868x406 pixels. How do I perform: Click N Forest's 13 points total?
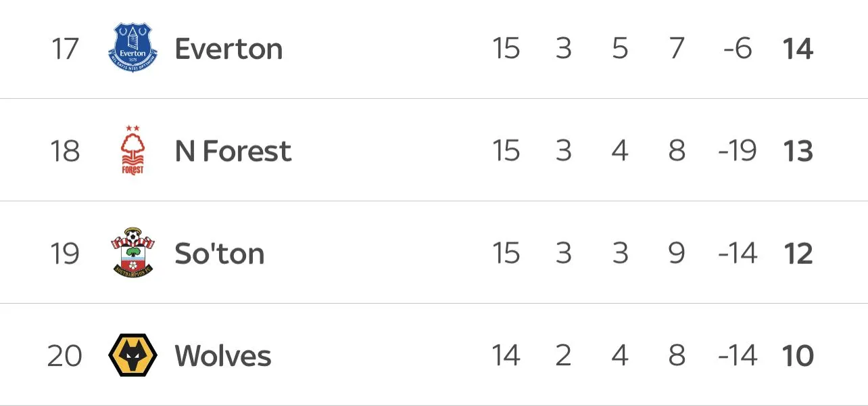[x=798, y=151]
